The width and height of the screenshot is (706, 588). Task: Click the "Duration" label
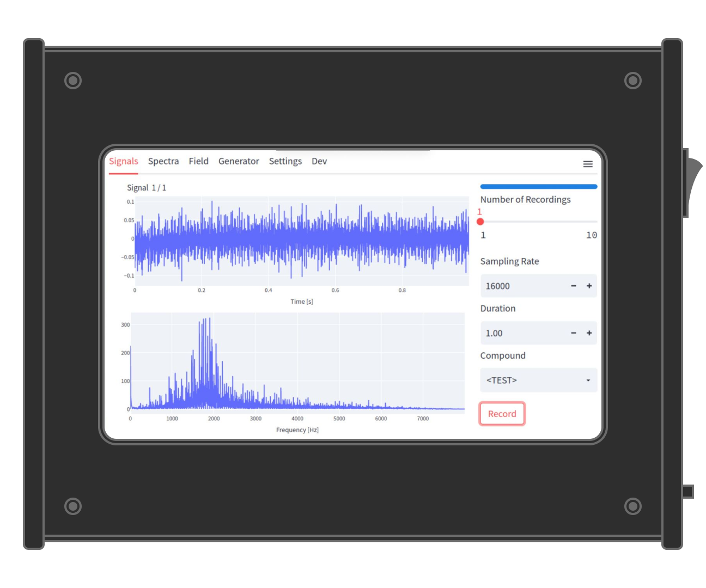tap(498, 308)
